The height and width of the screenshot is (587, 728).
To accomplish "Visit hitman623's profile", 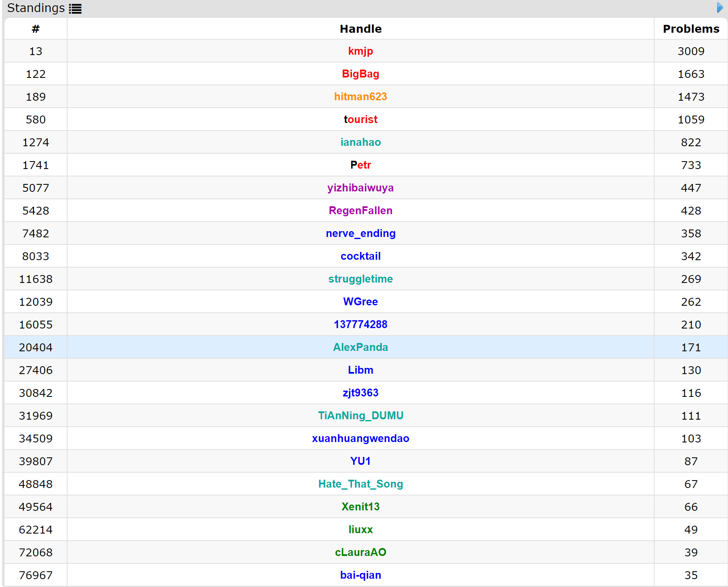I will tap(360, 97).
